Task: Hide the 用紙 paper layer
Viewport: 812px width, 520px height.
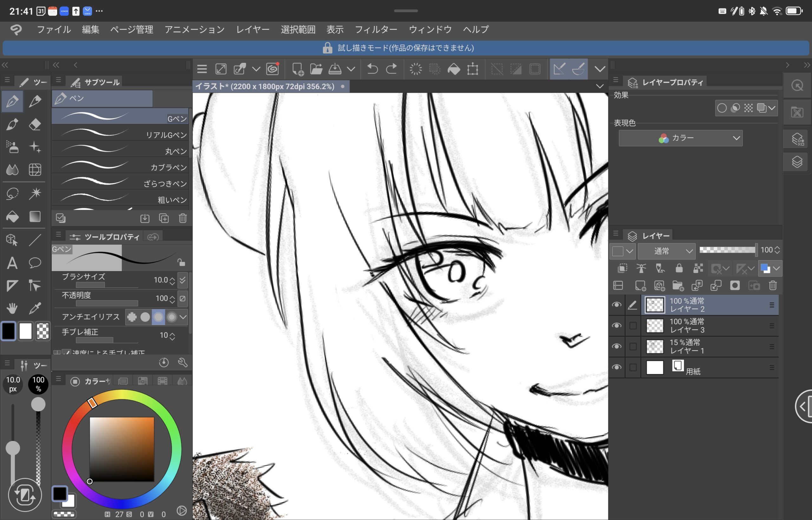Action: tap(617, 367)
